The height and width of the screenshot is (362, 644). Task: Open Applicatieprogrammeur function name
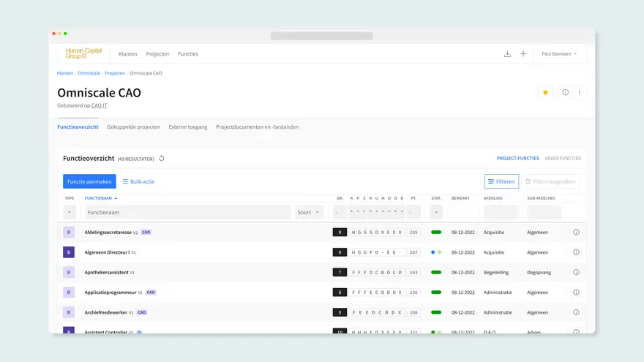tap(111, 293)
